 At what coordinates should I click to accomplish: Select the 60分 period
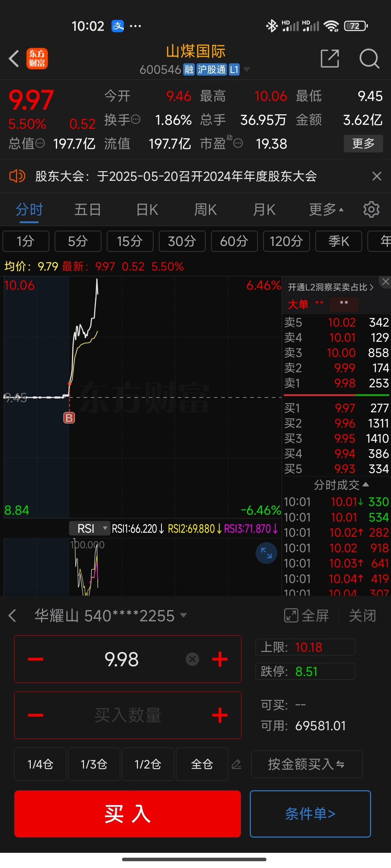click(x=234, y=241)
